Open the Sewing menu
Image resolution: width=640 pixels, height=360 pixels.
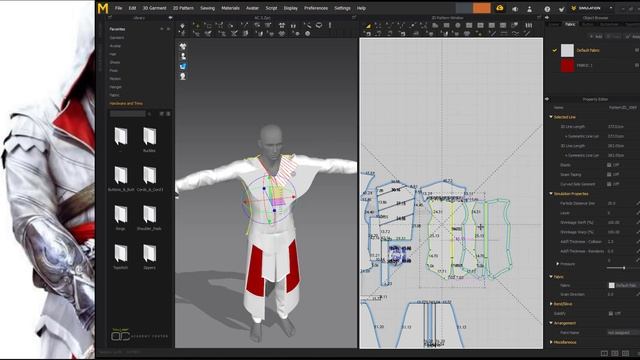pos(207,8)
